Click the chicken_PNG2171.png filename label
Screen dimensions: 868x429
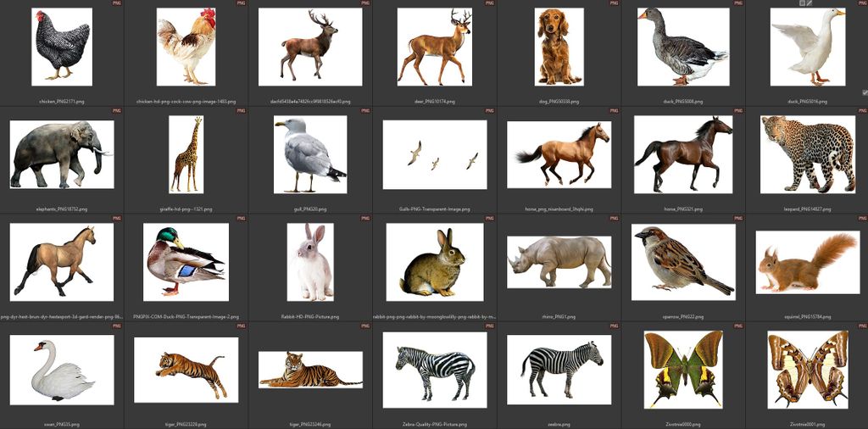[x=62, y=101]
